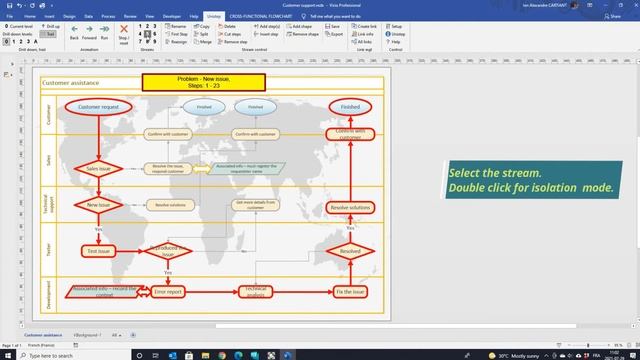
Task: Click the zoom slider in the status bar
Action: click(588, 345)
